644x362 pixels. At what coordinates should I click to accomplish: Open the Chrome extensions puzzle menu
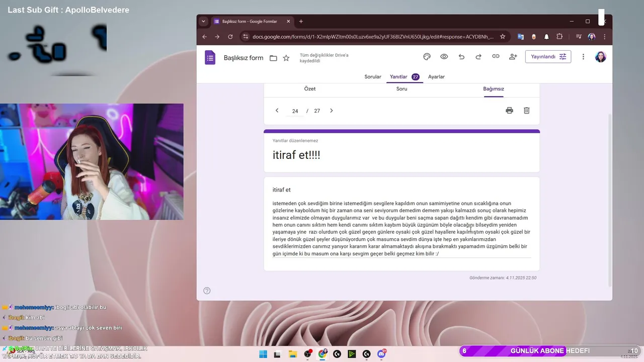(559, 37)
